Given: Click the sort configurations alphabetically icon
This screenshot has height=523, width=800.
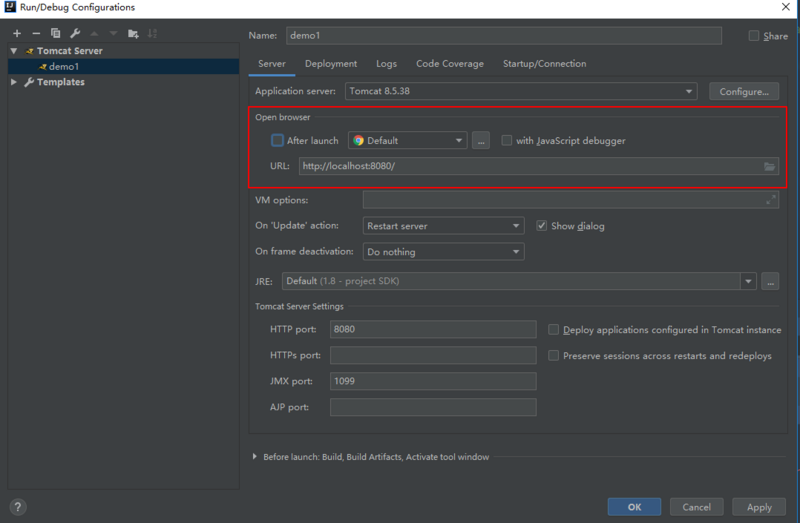Looking at the screenshot, I should pyautogui.click(x=153, y=33).
